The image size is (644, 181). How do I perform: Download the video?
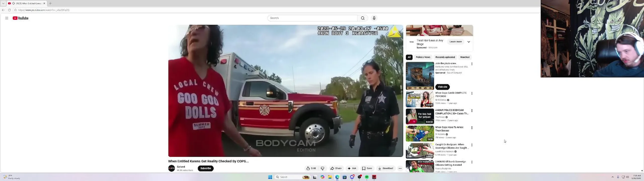coord(386,168)
